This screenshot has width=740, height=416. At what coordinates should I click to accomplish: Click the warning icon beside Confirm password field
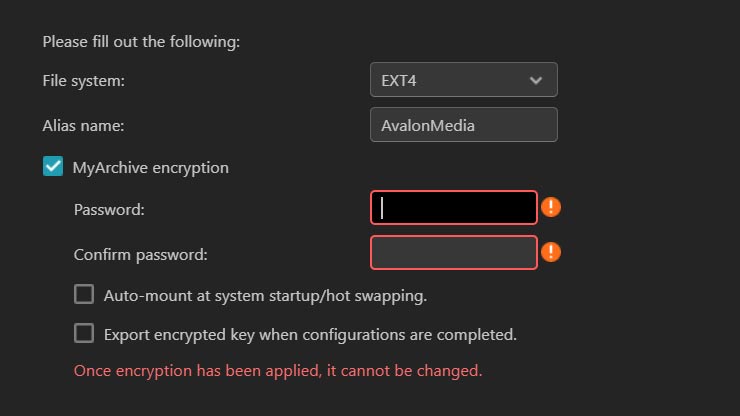point(551,252)
